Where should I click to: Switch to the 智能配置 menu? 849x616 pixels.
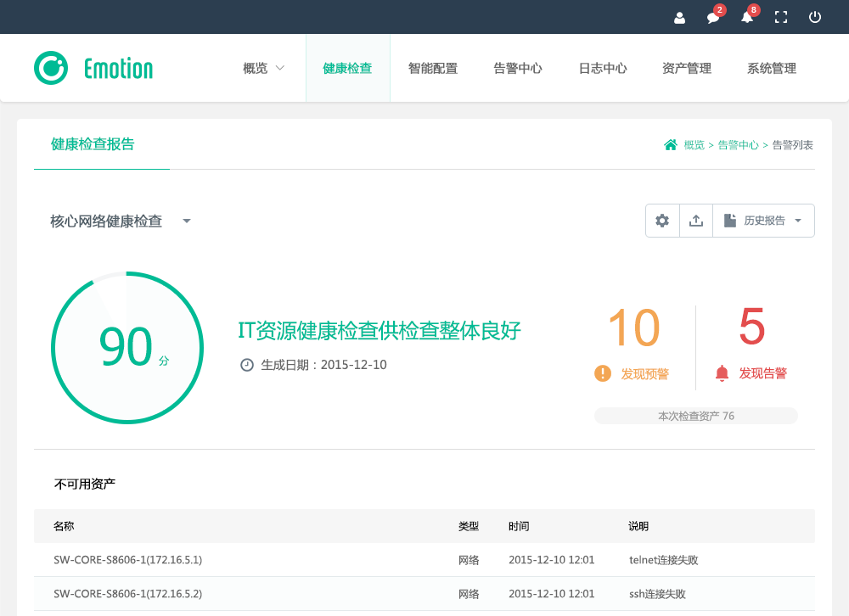(x=433, y=69)
